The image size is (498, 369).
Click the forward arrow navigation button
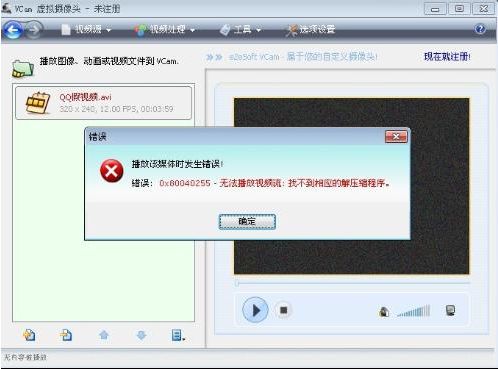click(x=34, y=30)
